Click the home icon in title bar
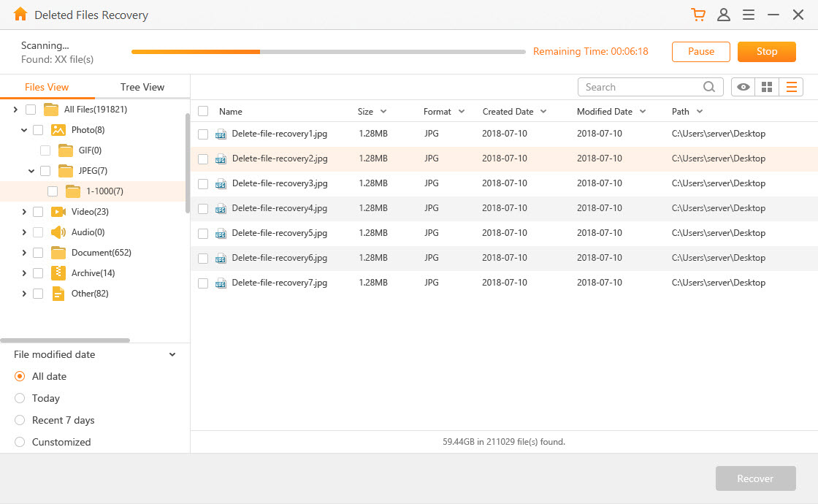Screen dimensions: 818x504 click(x=20, y=14)
